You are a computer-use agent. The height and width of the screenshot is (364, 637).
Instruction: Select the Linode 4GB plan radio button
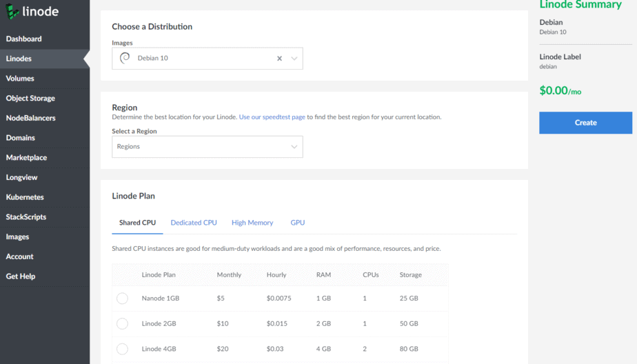coord(122,349)
